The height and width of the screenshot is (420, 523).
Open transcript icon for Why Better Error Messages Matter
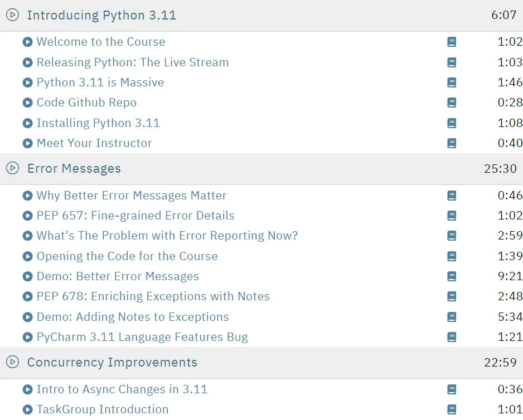pos(452,196)
